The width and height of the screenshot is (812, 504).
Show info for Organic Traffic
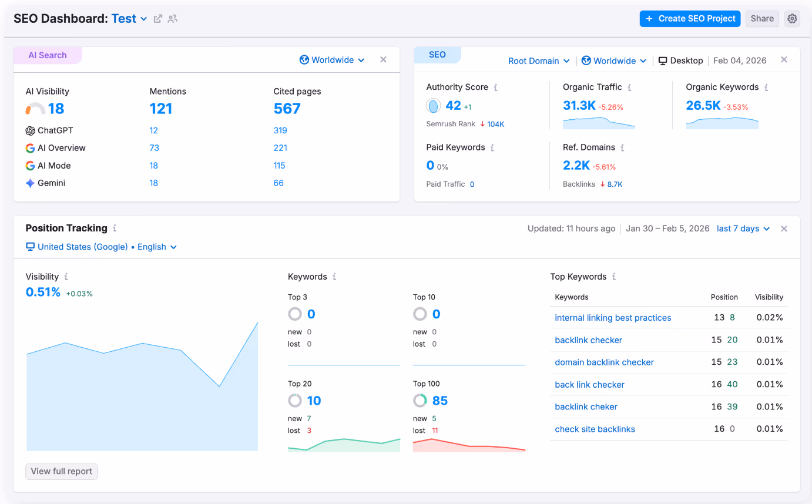(x=629, y=88)
